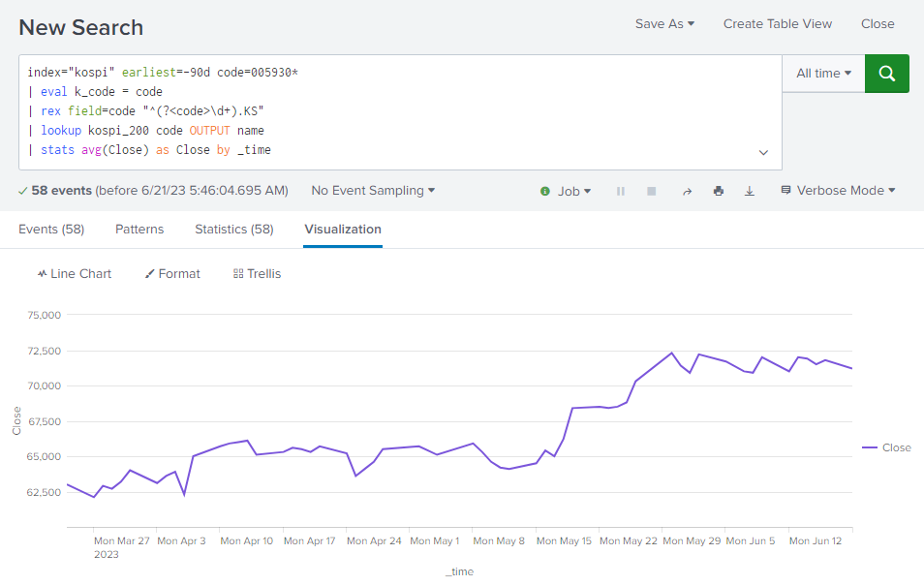Click the Mon Jun 12 axis label
Image resolution: width=924 pixels, height=585 pixels.
point(816,540)
